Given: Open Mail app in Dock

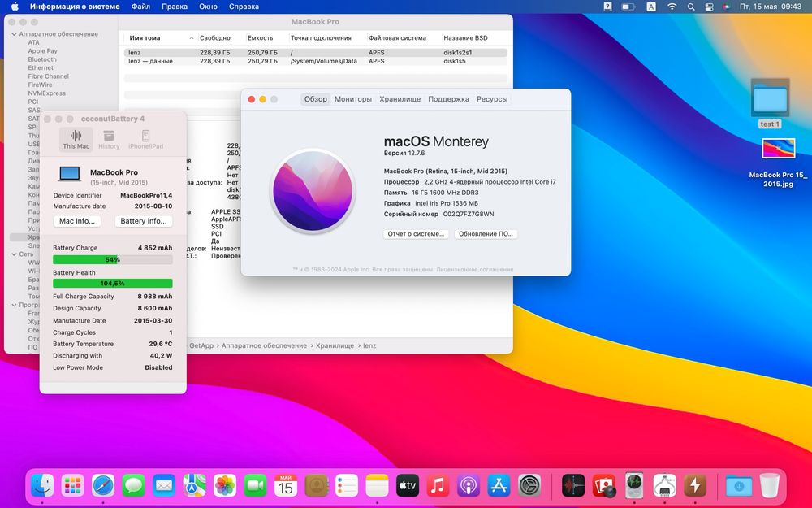Looking at the screenshot, I should pyautogui.click(x=164, y=486).
